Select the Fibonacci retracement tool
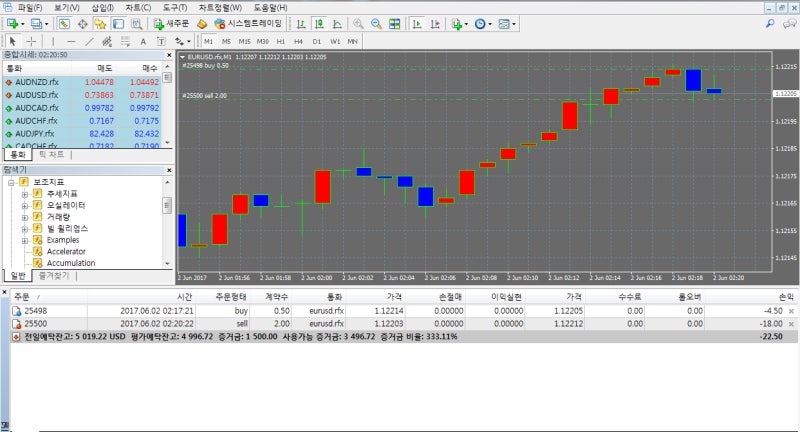Screen dimensions: 800x432 click(x=125, y=41)
